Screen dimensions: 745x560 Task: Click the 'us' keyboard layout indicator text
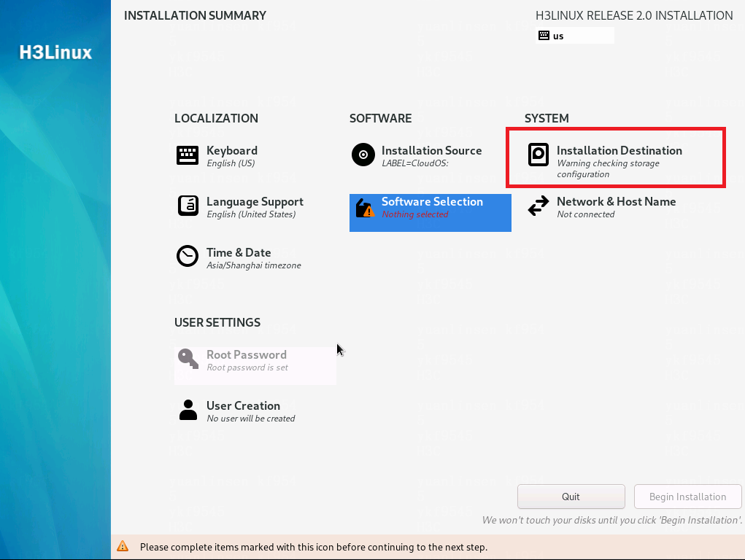[557, 36]
